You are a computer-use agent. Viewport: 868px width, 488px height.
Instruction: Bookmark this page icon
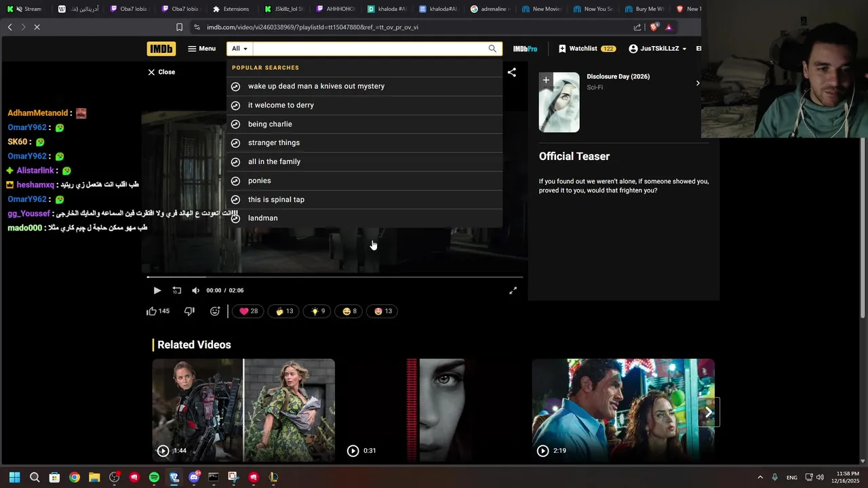coord(179,27)
